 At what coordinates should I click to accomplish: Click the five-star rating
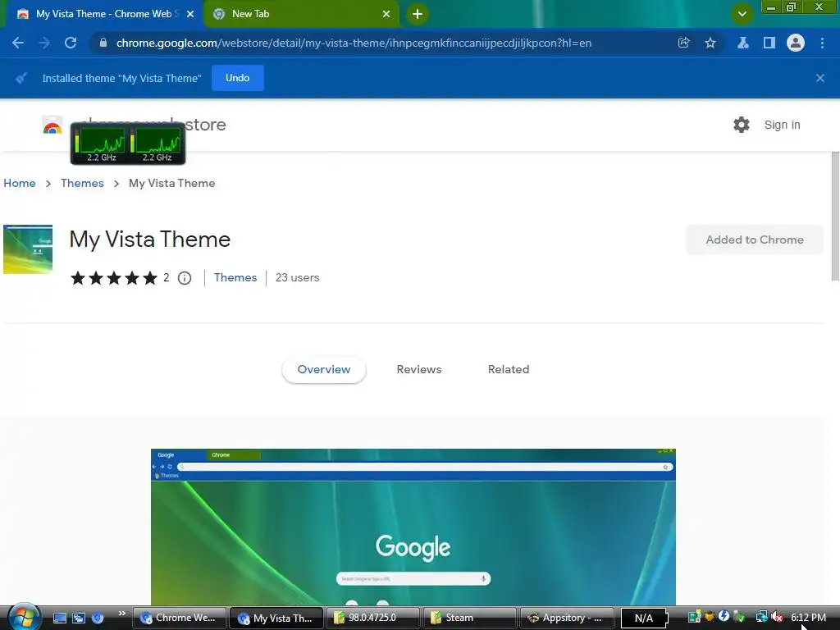pyautogui.click(x=113, y=278)
